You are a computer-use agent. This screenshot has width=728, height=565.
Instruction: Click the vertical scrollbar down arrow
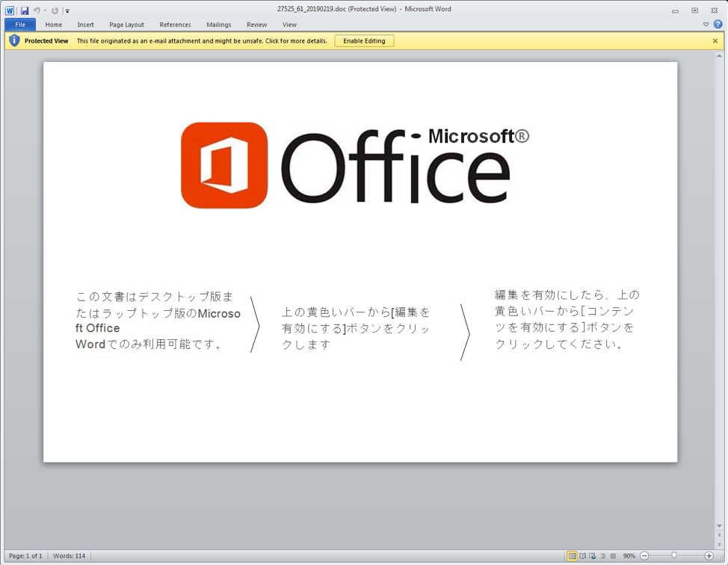(719, 526)
